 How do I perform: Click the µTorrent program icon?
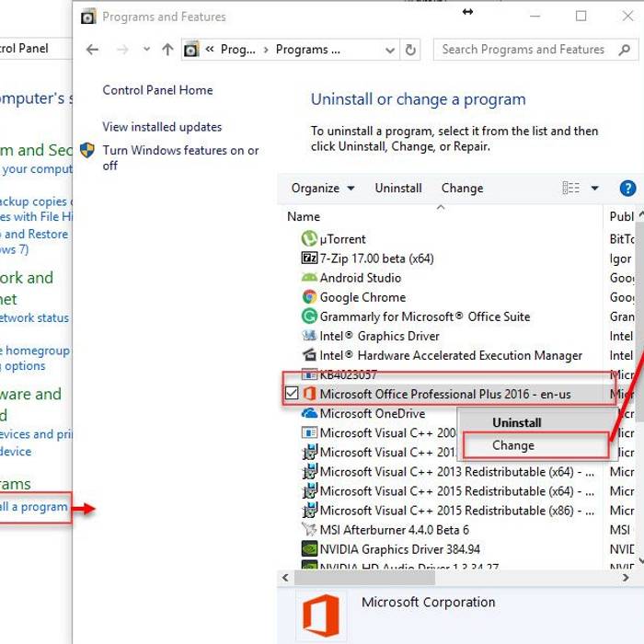(x=309, y=239)
